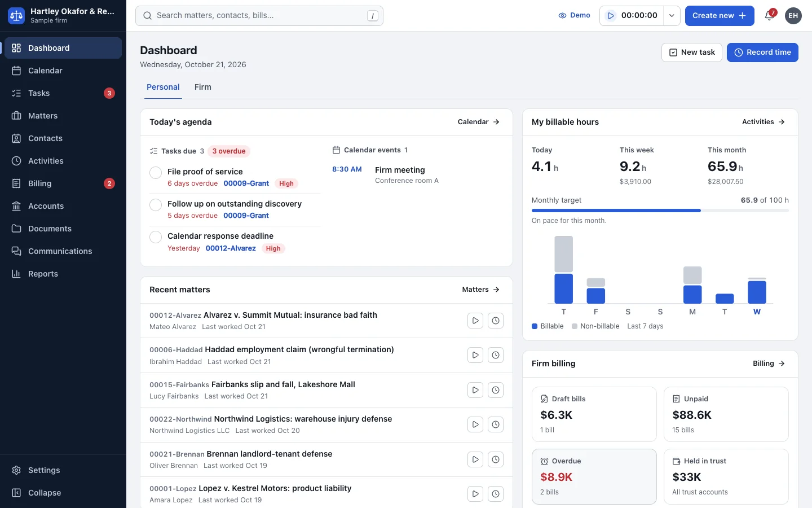The image size is (812, 508).
Task: Open Communications in the sidebar
Action: (x=63, y=251)
